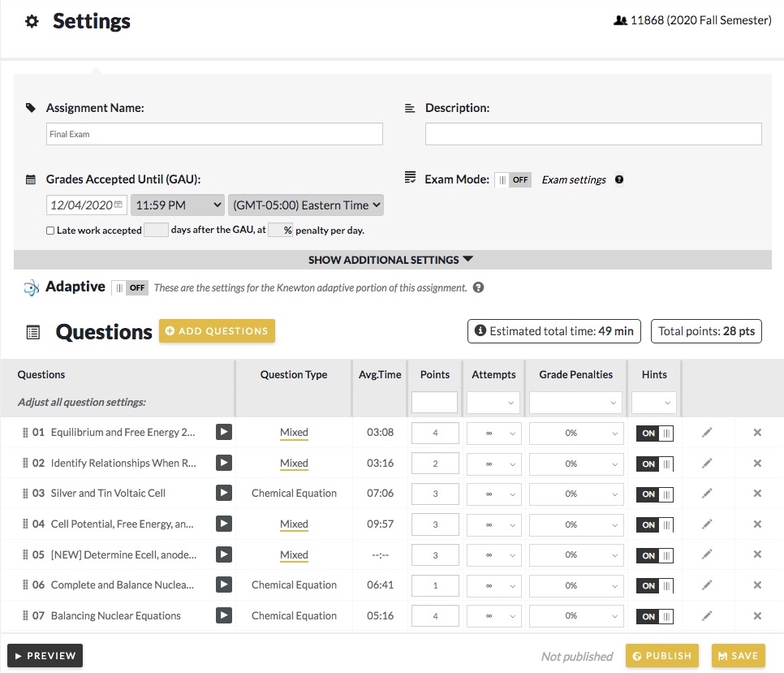Check the Late work accepted checkbox
The height and width of the screenshot is (673, 784).
pyautogui.click(x=50, y=231)
